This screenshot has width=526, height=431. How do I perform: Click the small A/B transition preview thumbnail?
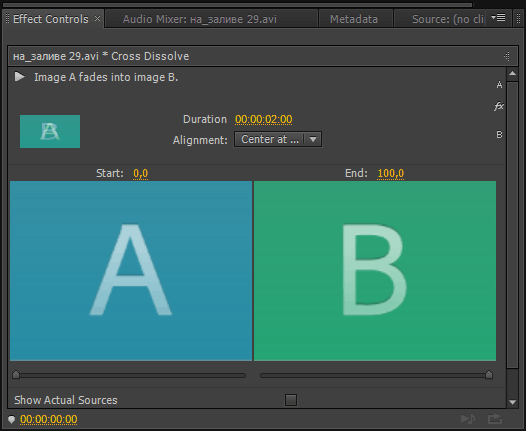pos(50,131)
